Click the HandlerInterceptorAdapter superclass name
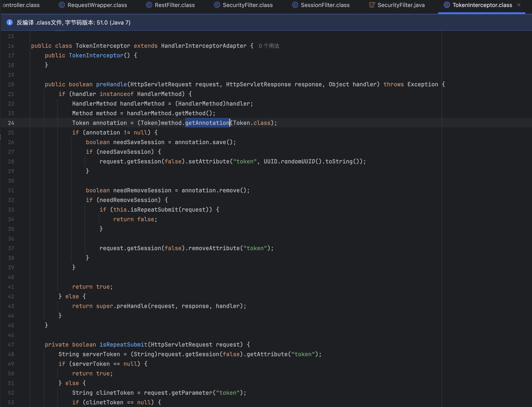The width and height of the screenshot is (532, 407). coord(204,46)
